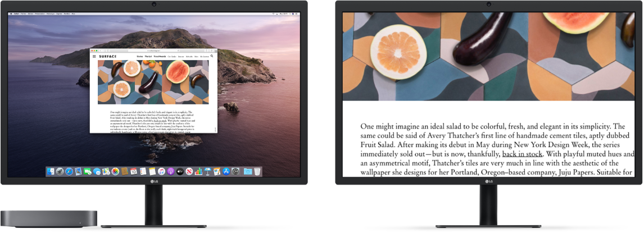Focus the Safari address bar
644x233 pixels.
(x=153, y=51)
